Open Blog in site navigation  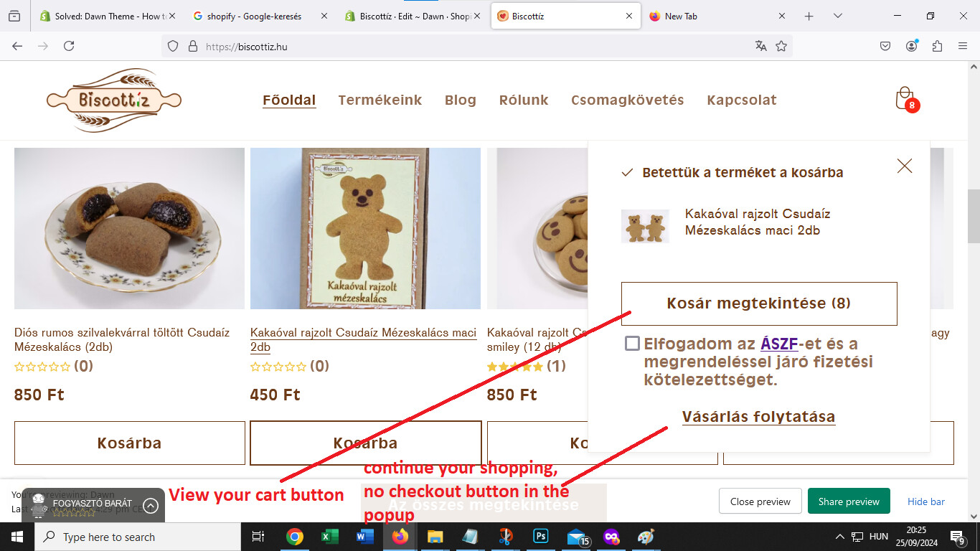(461, 100)
